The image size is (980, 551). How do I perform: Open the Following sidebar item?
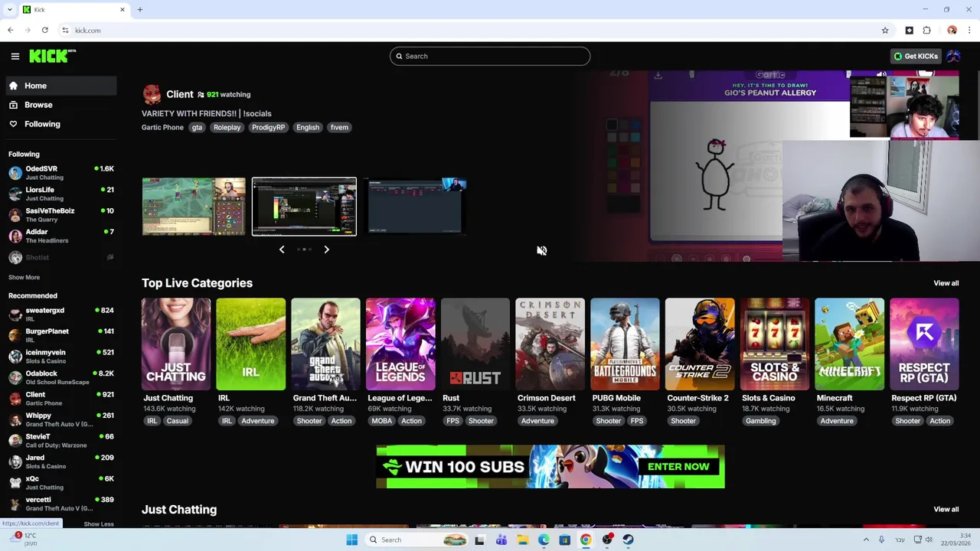(61, 124)
